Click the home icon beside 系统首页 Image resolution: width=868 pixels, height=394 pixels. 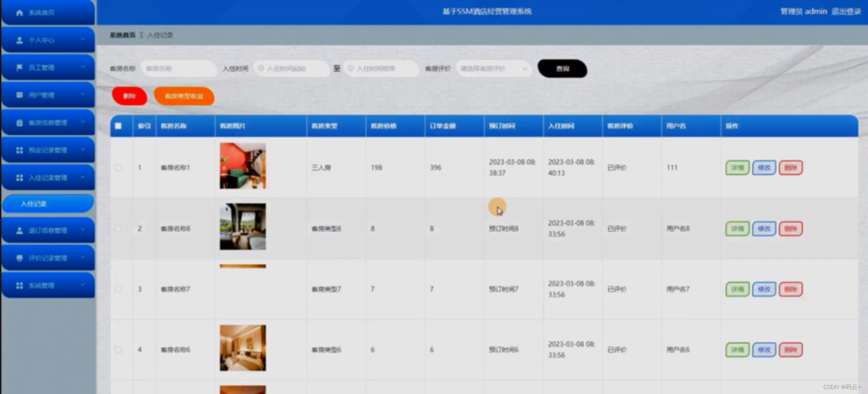tap(19, 12)
